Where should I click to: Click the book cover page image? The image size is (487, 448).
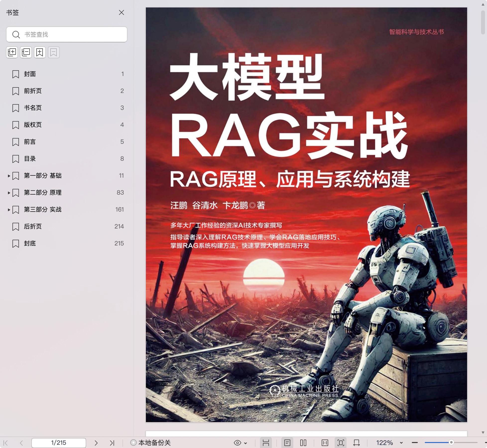306,215
